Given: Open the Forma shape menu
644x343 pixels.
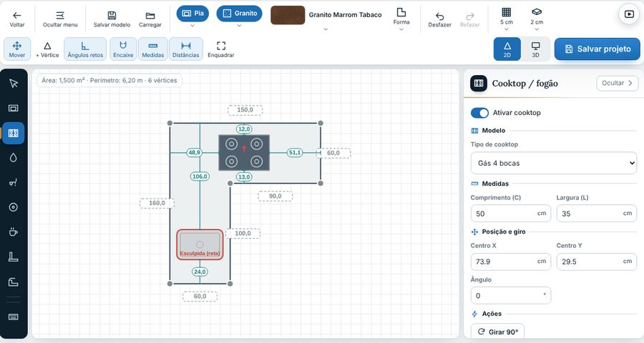Looking at the screenshot, I should point(401,19).
